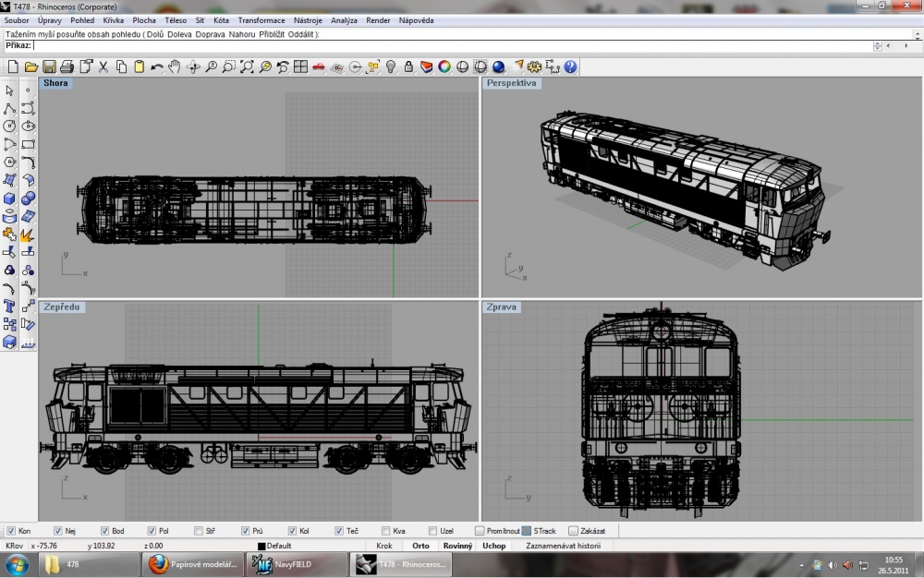Open Help via the blue question mark icon
924x578 pixels.
[x=570, y=67]
